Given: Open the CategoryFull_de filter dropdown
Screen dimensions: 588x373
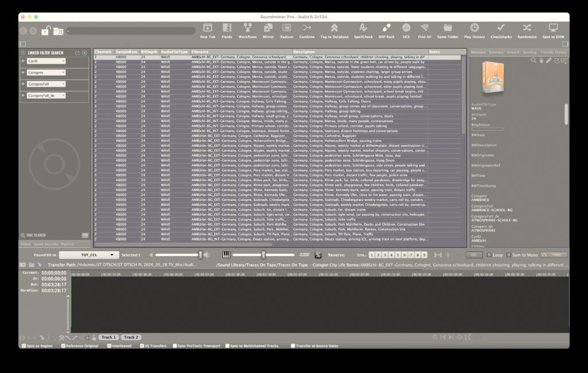Looking at the screenshot, I should (46, 96).
